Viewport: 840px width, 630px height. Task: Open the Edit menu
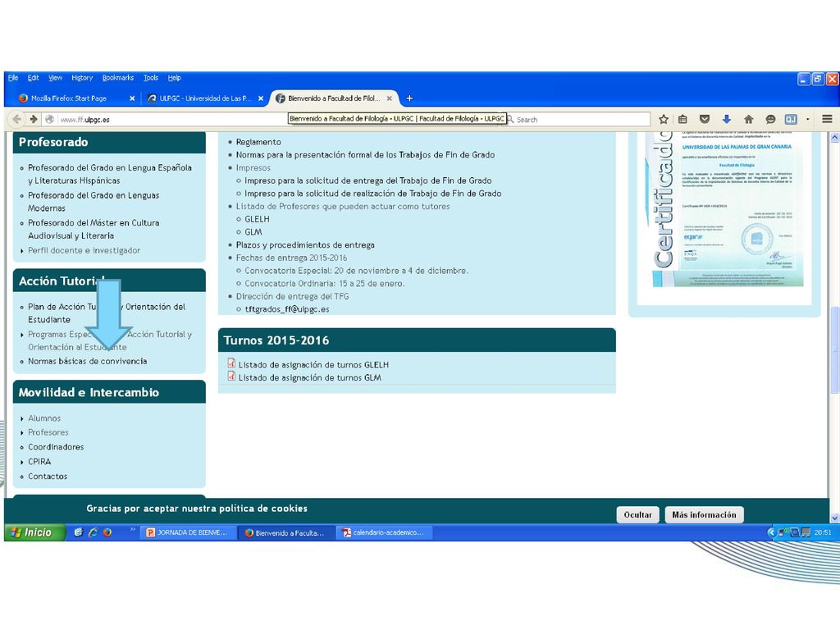pyautogui.click(x=33, y=78)
